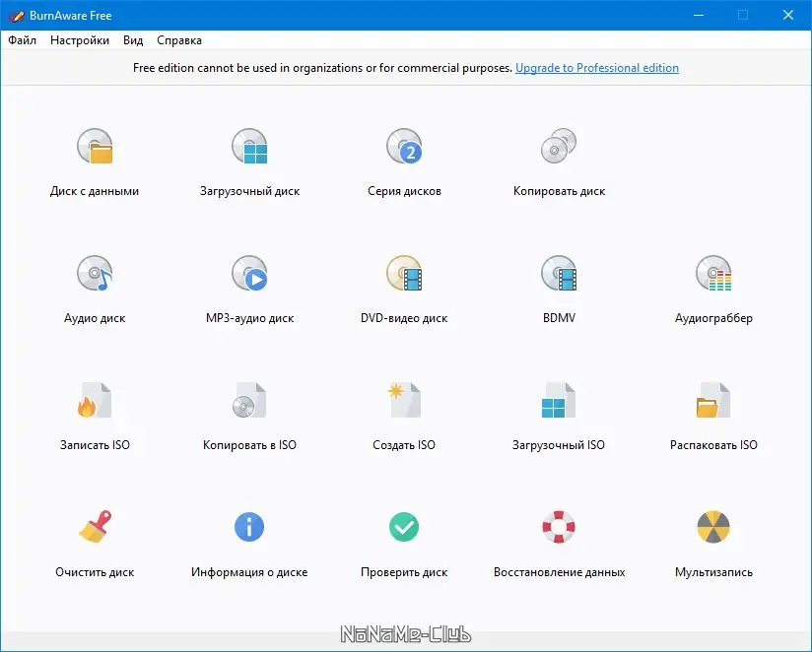
Task: Open the Распаковать ISO tool
Action: [x=713, y=400]
